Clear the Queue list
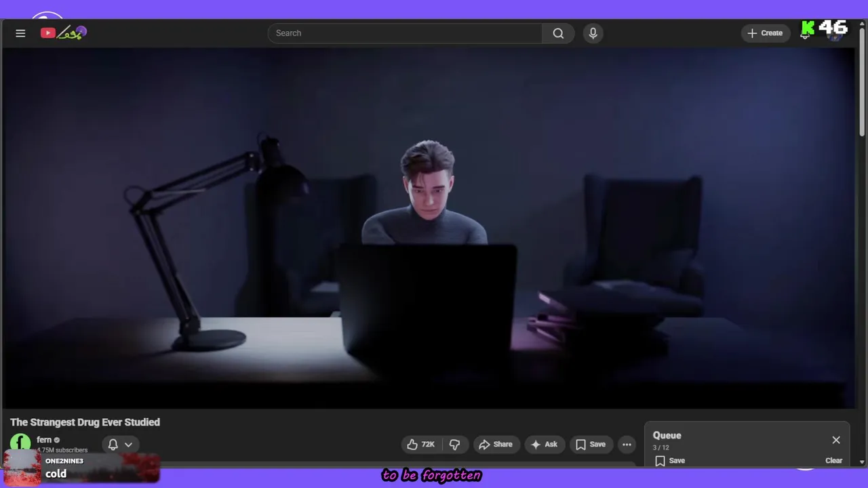 (x=833, y=461)
